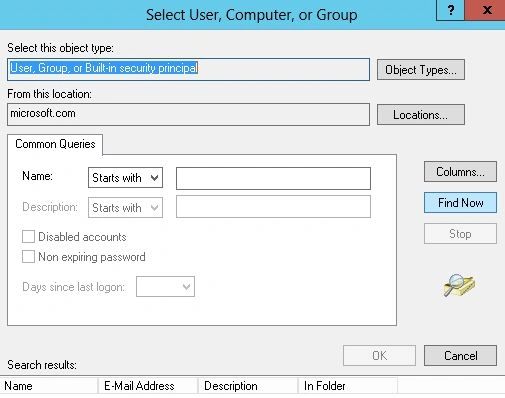Open the Locations dialog
505x398 pixels.
pos(421,115)
